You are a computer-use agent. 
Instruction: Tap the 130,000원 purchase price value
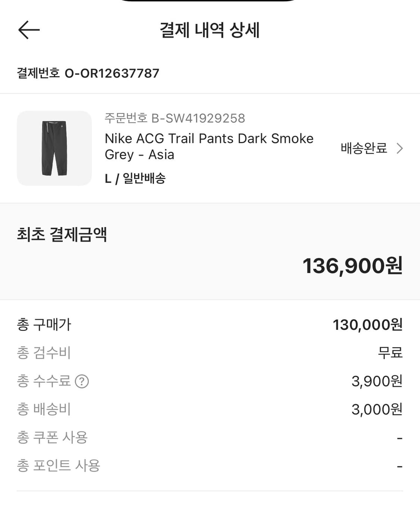pos(367,325)
